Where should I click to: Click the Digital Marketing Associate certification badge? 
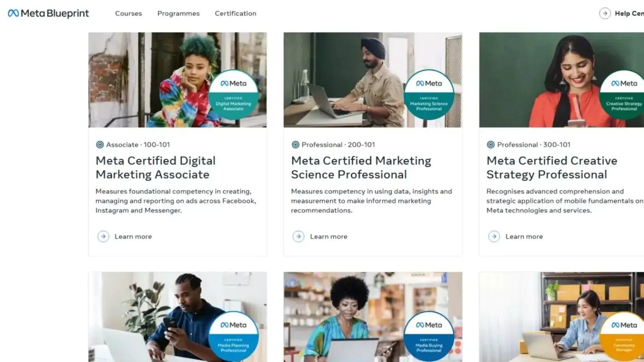tap(233, 95)
